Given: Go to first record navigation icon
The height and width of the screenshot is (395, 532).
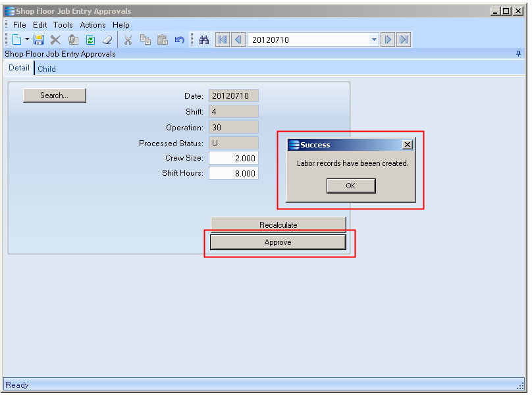Looking at the screenshot, I should [223, 39].
